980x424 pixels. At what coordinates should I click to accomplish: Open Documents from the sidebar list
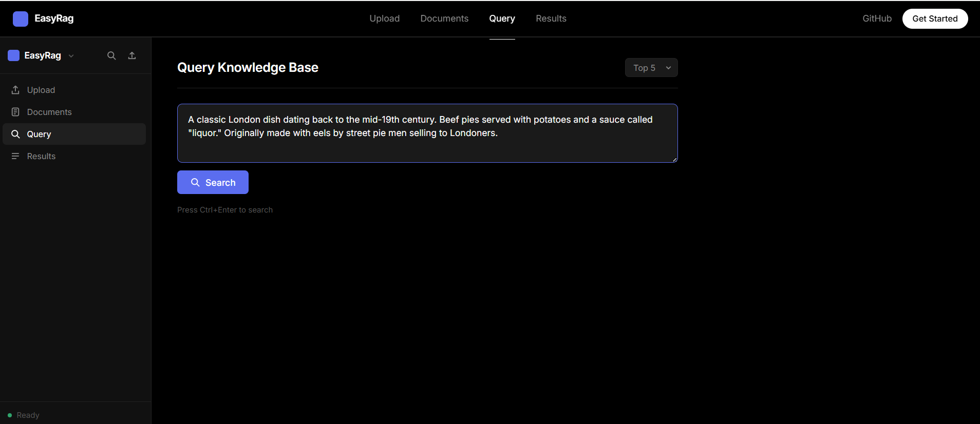coord(74,112)
